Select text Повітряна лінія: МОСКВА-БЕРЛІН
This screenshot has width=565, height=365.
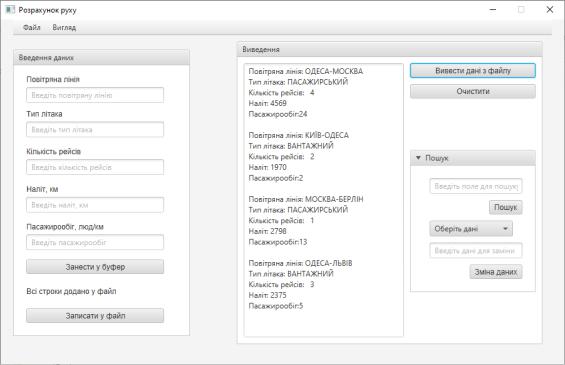306,199
